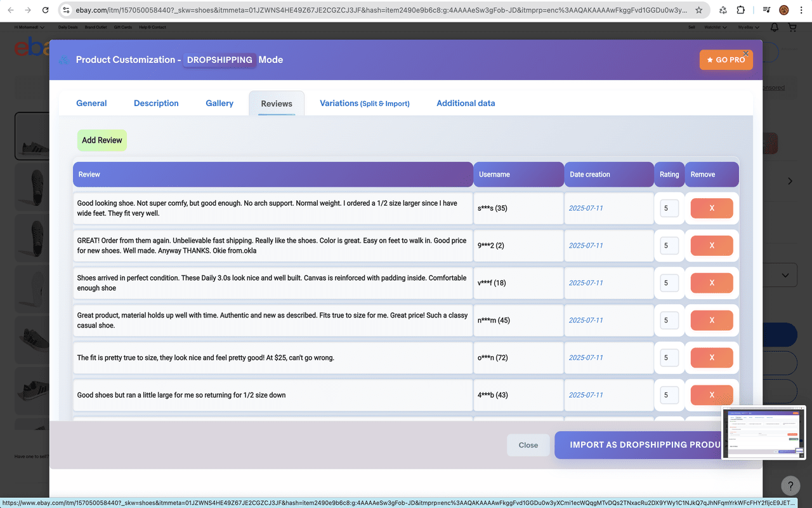Remove the review by s***s (35)
The image size is (812, 508).
click(x=711, y=208)
